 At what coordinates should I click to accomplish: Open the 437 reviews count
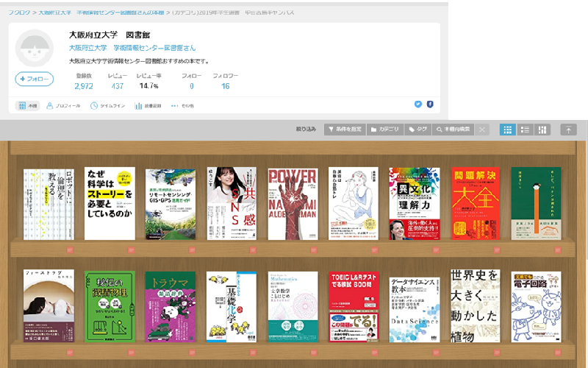[x=118, y=86]
